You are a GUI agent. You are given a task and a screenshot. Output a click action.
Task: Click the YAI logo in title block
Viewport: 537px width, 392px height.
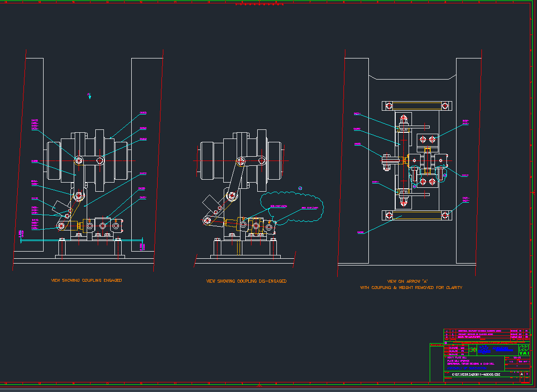click(524, 350)
